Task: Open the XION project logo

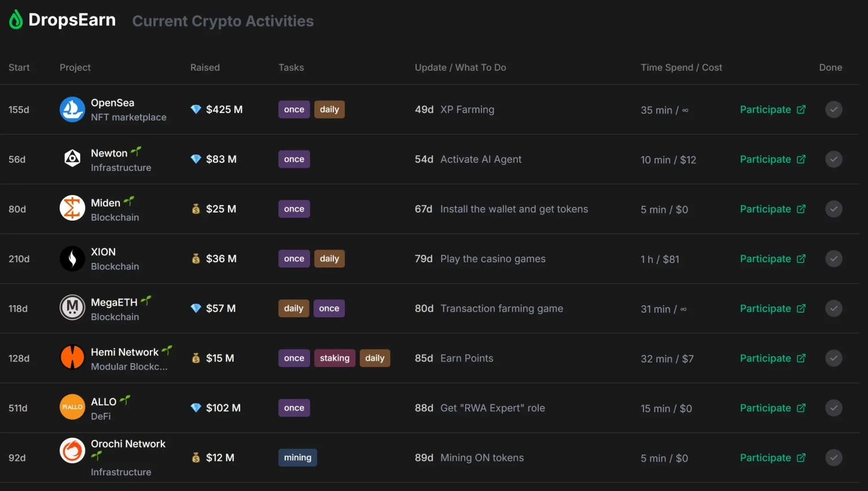Action: 72,259
